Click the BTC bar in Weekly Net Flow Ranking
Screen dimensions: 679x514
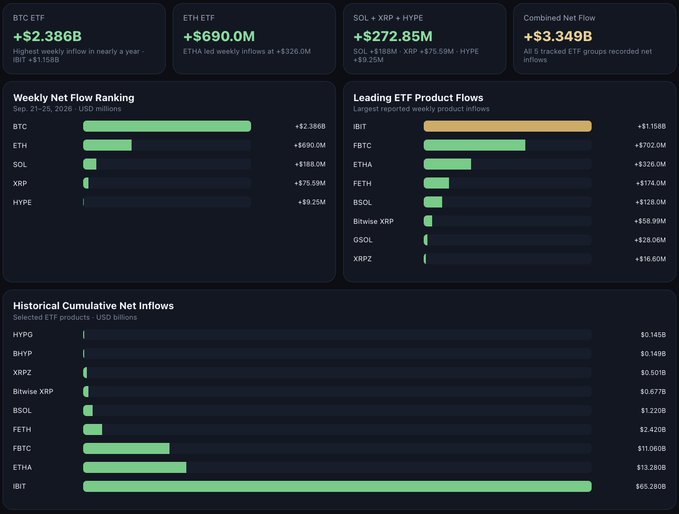click(167, 126)
